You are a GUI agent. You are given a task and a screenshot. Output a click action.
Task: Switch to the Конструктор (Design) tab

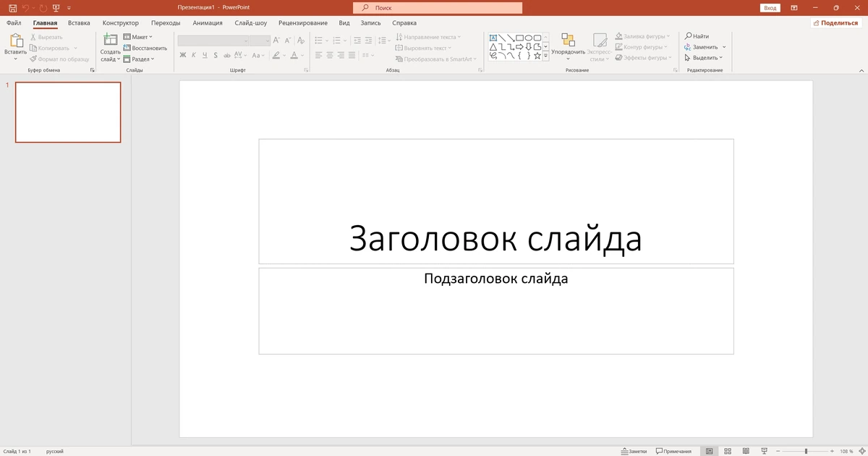pos(121,23)
